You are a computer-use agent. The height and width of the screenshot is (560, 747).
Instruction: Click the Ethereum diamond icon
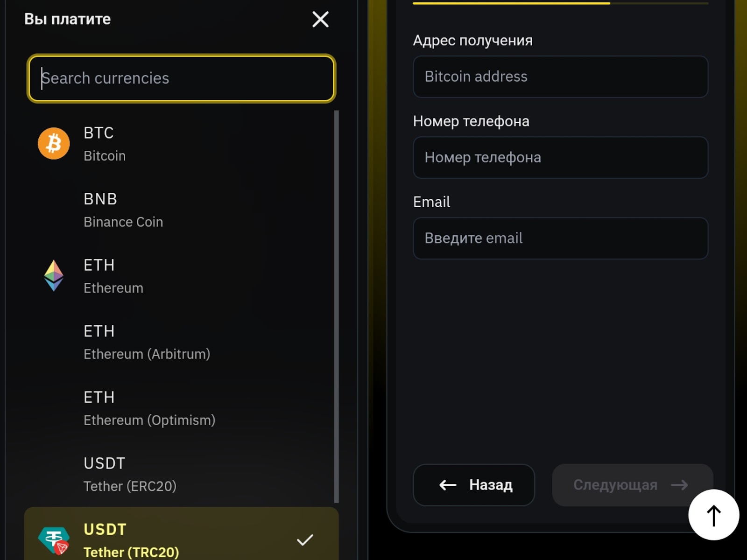[54, 276]
